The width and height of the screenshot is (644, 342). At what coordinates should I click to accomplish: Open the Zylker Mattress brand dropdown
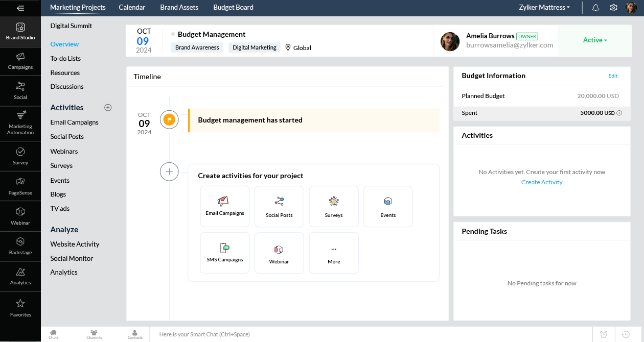544,8
